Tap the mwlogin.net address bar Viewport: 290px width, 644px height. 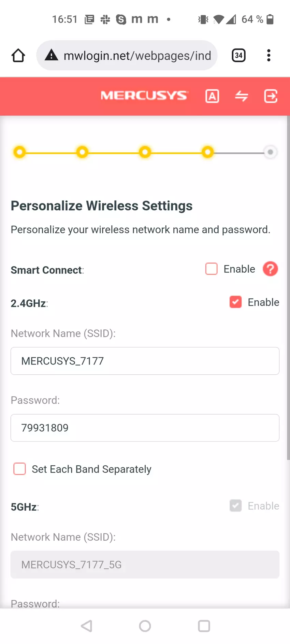coord(137,55)
